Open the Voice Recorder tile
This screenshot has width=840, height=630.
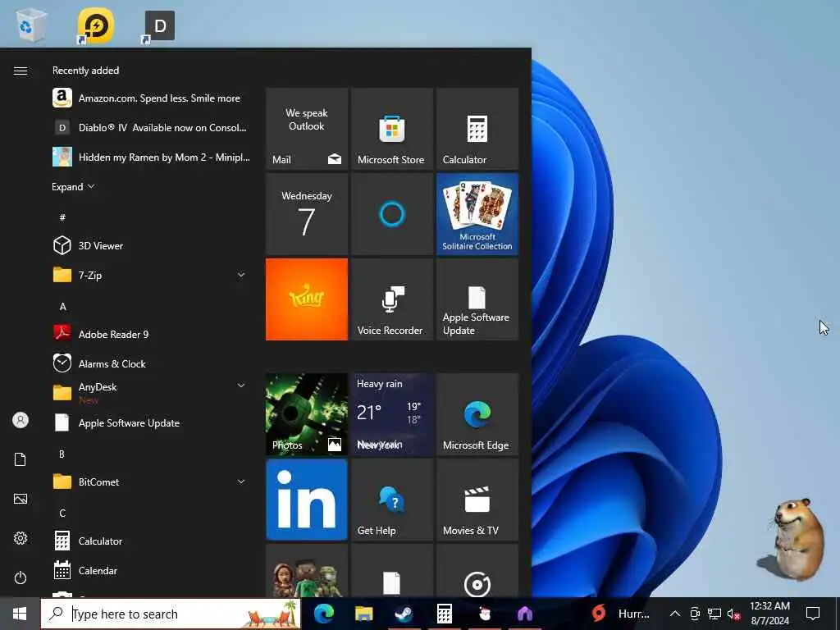[x=391, y=299]
